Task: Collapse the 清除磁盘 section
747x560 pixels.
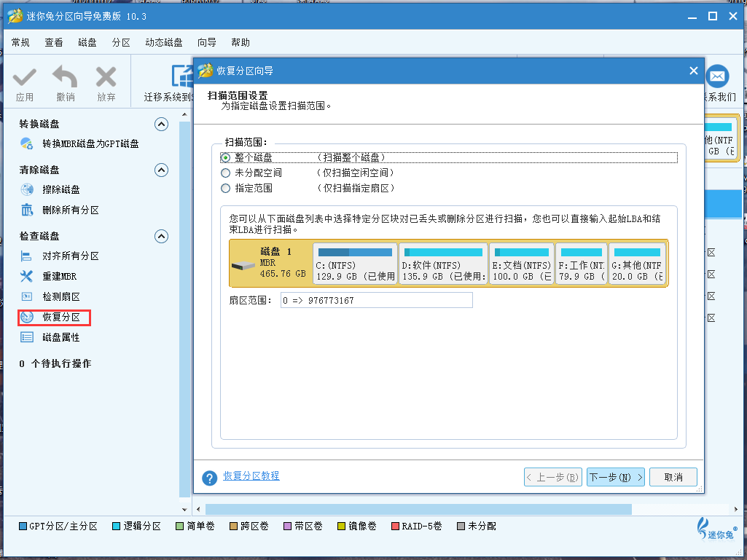Action: (162, 170)
